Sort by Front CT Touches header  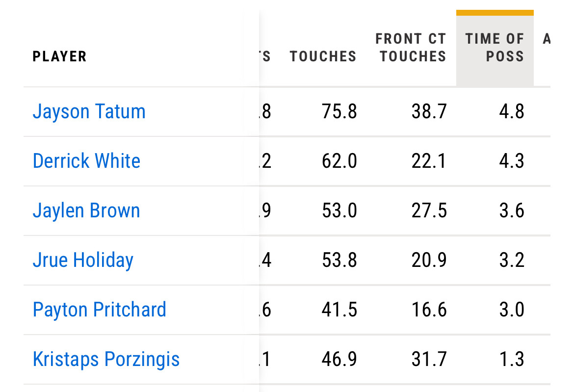pyautogui.click(x=412, y=48)
